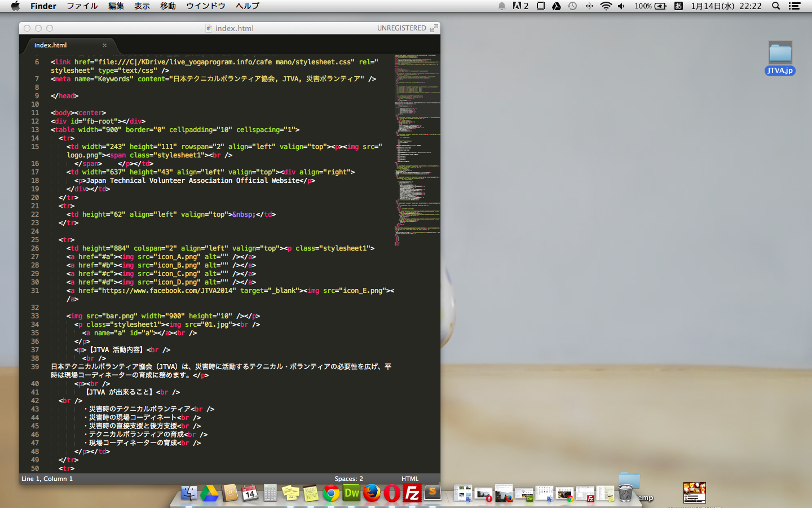Open the Wi-Fi status menu
The height and width of the screenshot is (508, 812).
pos(606,6)
